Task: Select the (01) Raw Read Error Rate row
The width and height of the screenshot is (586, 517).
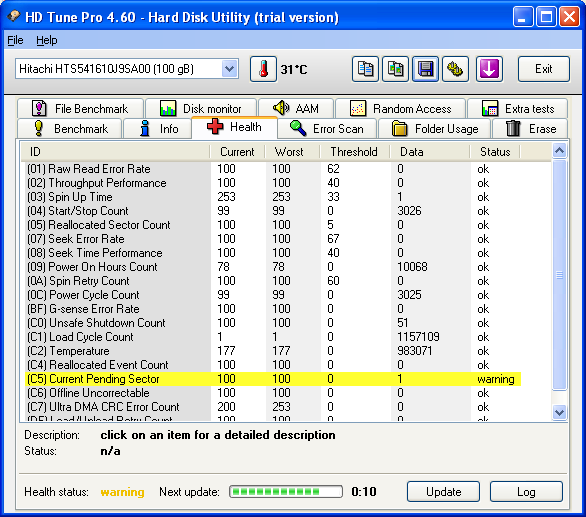Action: (x=273, y=169)
